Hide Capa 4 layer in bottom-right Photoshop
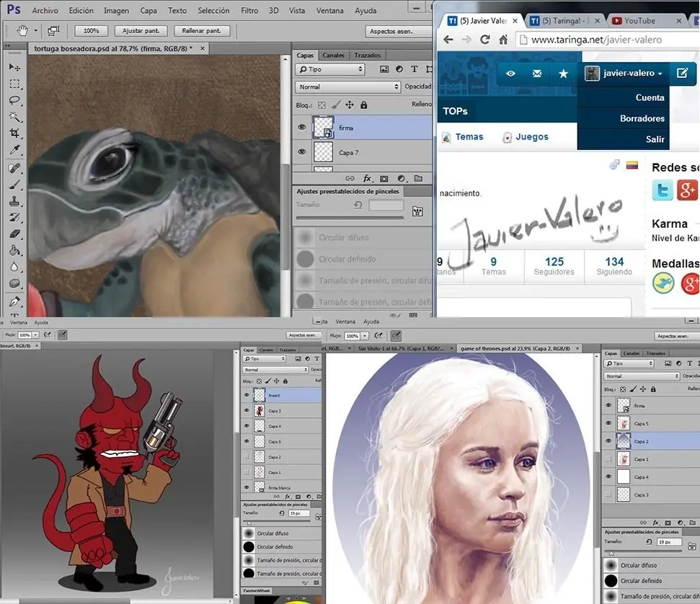This screenshot has height=604, width=700. pos(608,476)
